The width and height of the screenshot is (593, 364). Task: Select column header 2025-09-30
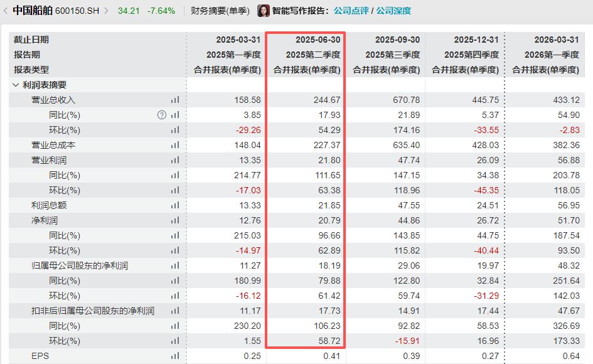click(397, 40)
